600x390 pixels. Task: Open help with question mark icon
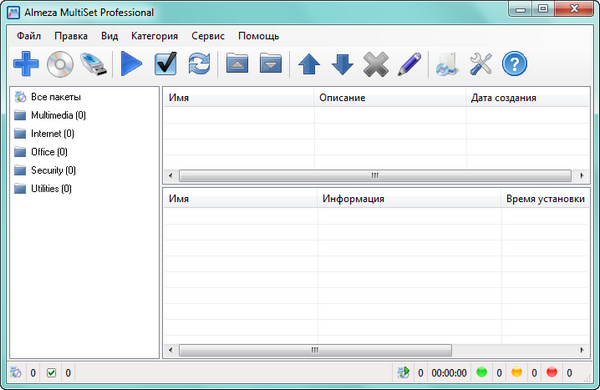pyautogui.click(x=514, y=64)
